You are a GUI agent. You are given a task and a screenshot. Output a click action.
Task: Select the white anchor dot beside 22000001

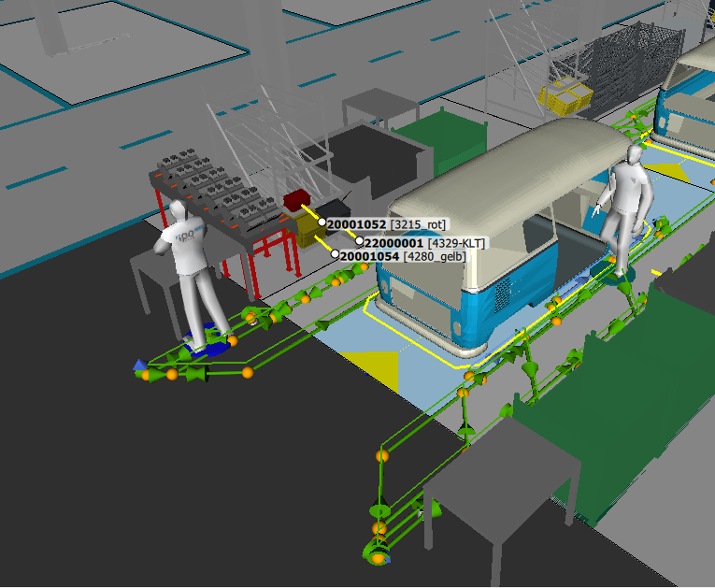coord(359,241)
